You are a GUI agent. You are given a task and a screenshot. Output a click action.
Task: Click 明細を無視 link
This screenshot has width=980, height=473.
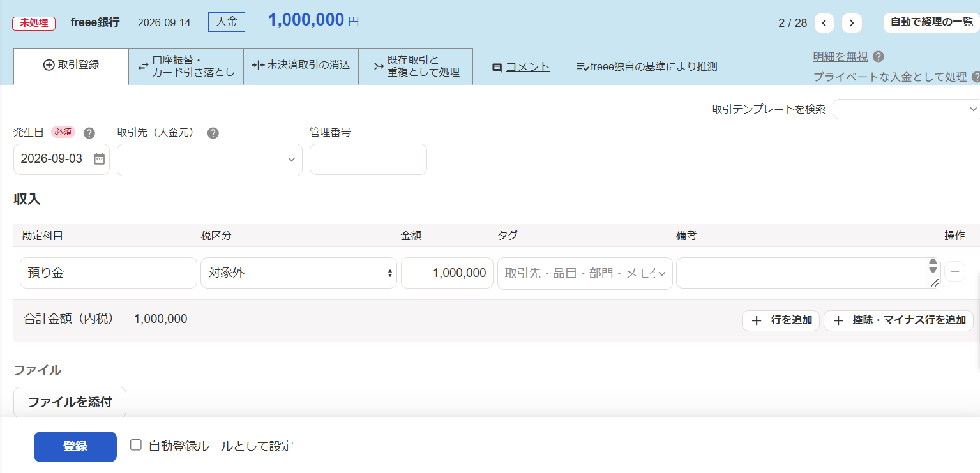pyautogui.click(x=840, y=57)
